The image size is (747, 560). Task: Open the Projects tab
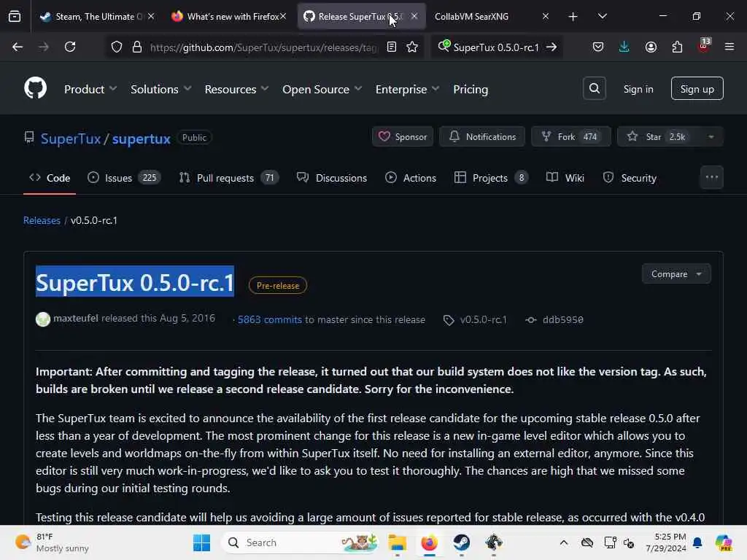point(491,178)
